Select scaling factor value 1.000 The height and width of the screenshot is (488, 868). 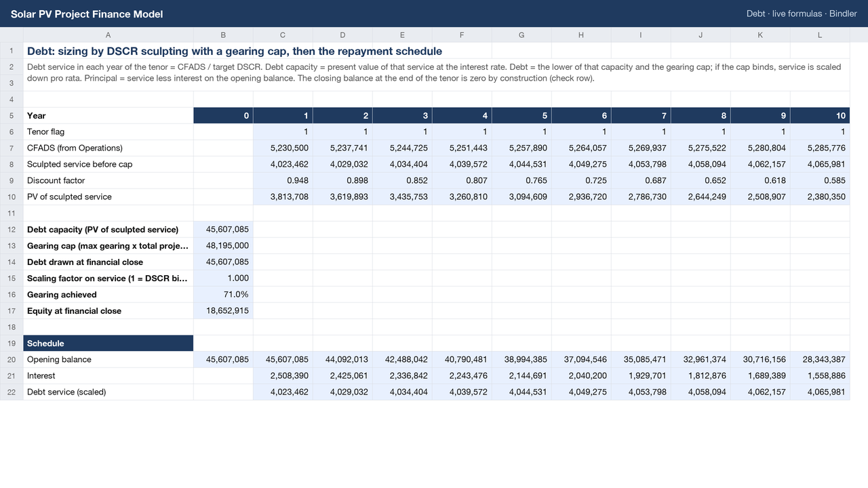(x=223, y=278)
